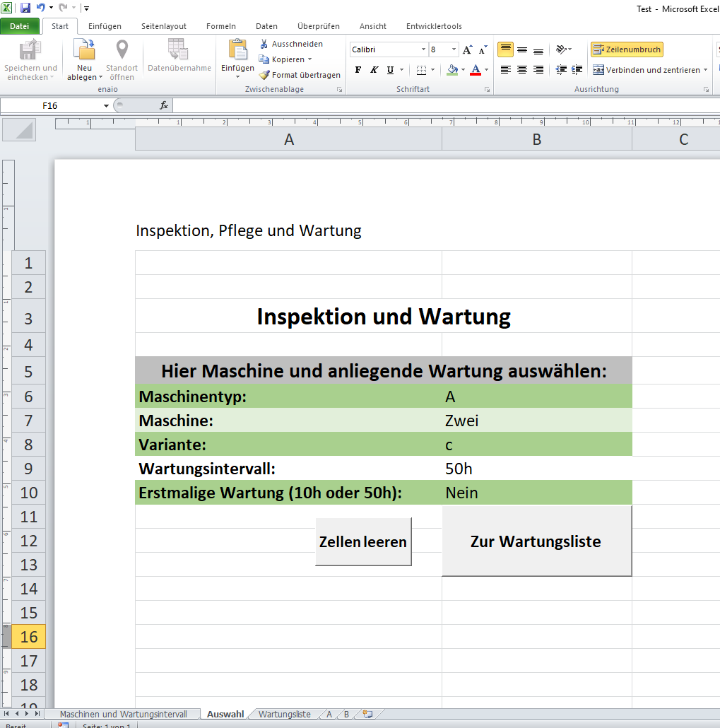Image resolution: width=720 pixels, height=728 pixels.
Task: Click the Einfügen clipboard icon
Action: (x=237, y=51)
